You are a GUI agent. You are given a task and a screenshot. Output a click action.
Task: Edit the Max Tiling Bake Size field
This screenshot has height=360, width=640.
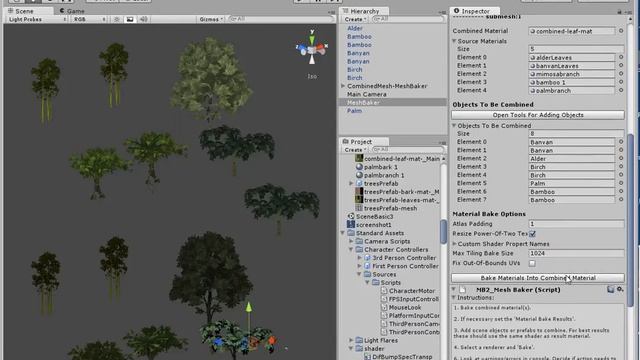(576, 253)
